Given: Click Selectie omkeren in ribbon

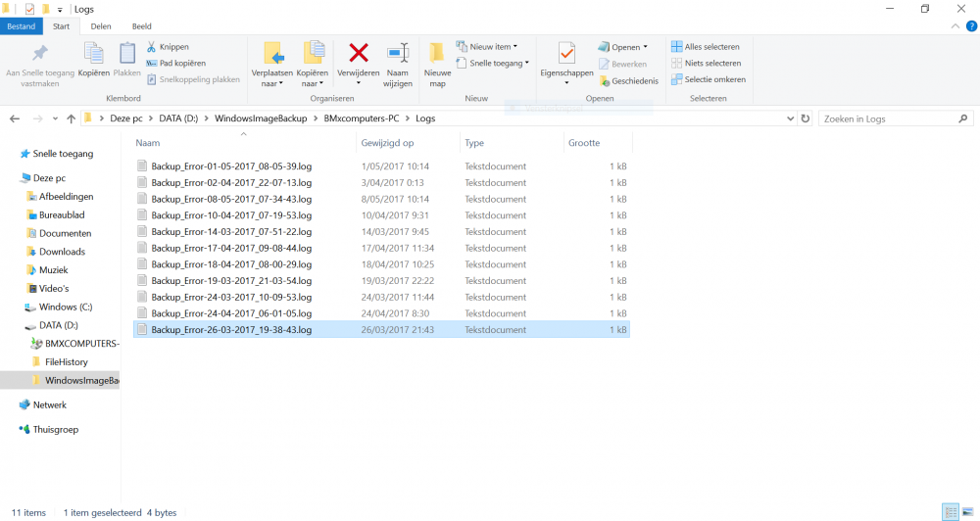Looking at the screenshot, I should pyautogui.click(x=708, y=79).
